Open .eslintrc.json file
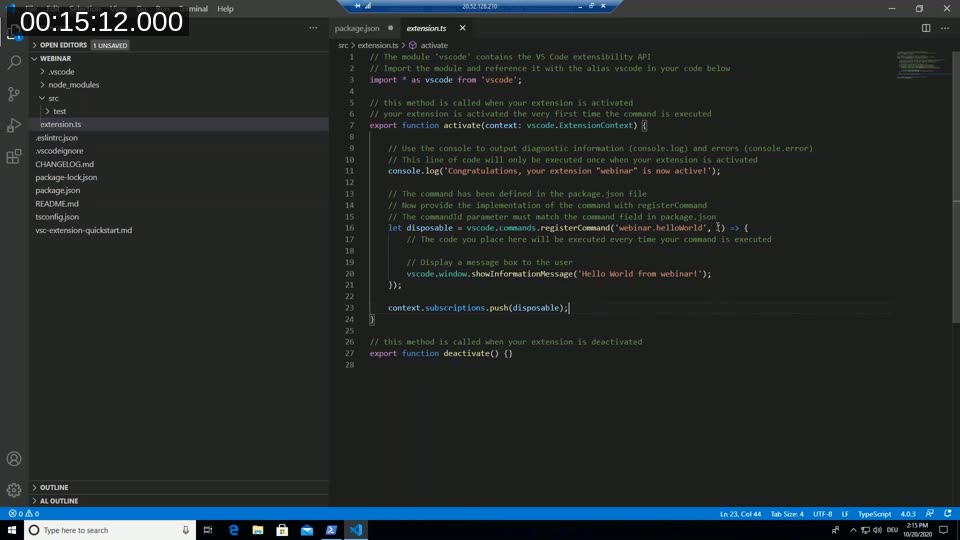Screen dimensions: 960x540 pyautogui.click(x=56, y=138)
